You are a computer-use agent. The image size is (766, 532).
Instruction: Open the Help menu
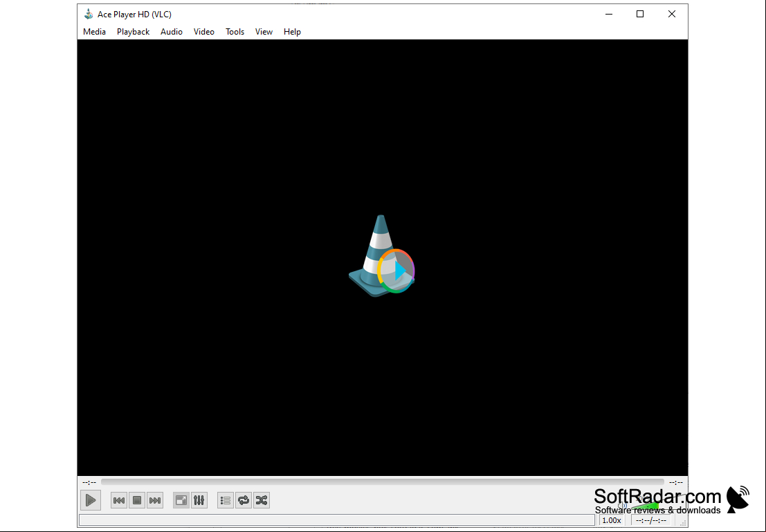(292, 32)
